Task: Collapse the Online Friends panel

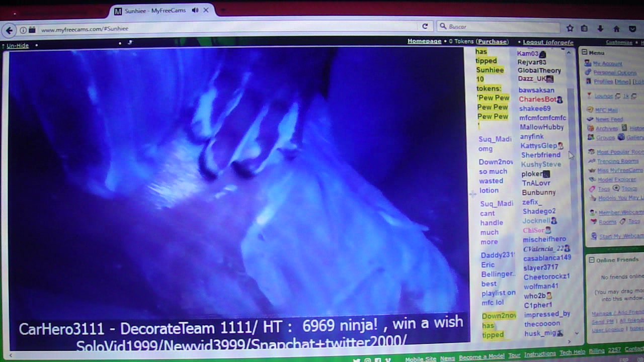Action: pyautogui.click(x=592, y=260)
